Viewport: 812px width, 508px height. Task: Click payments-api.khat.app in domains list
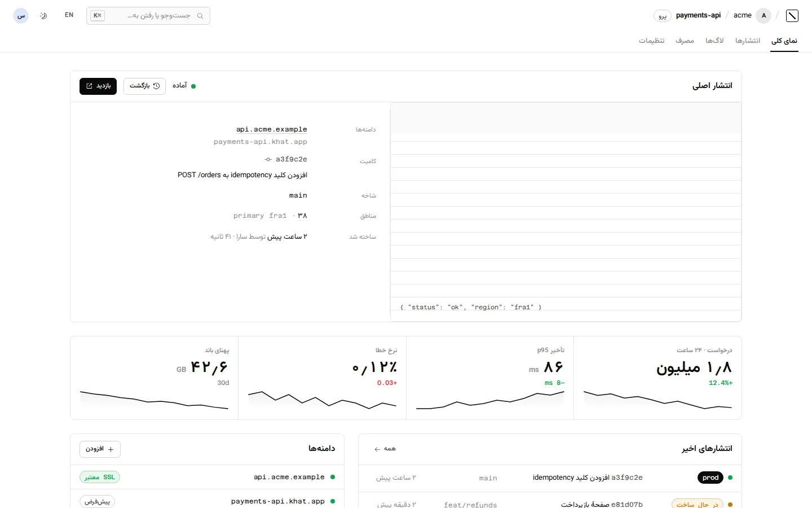point(278,501)
